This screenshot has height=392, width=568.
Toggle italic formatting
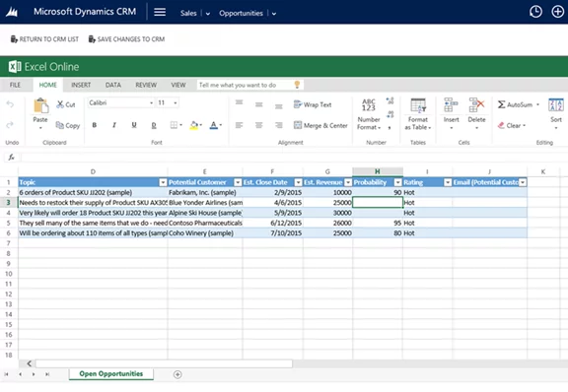pos(114,125)
